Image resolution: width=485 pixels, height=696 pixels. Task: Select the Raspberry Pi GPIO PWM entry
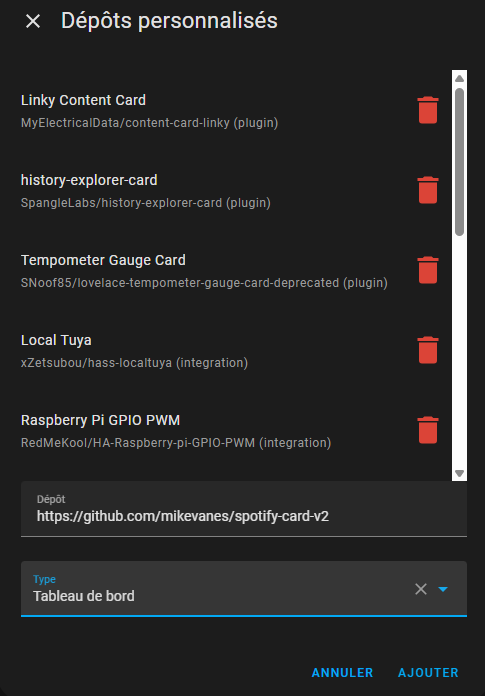coord(214,430)
